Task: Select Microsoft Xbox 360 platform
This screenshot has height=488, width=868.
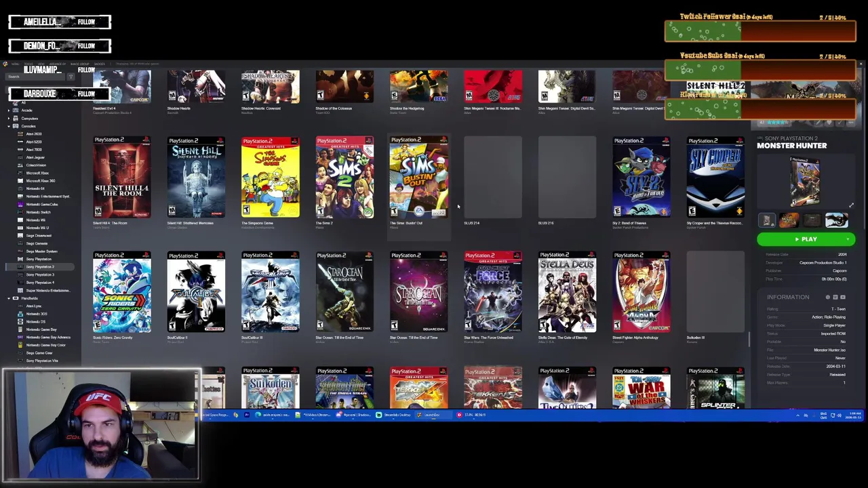Action: coord(40,181)
